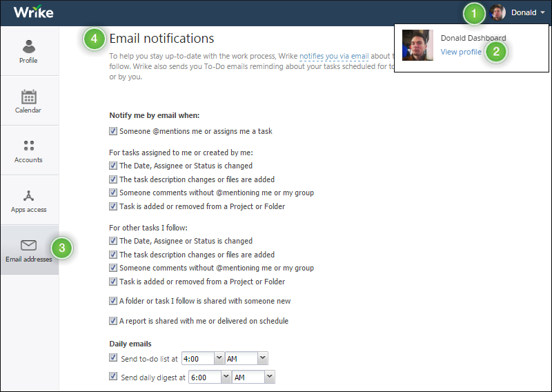Toggle 'Someone @mentions me or assigns me a task'
The height and width of the screenshot is (392, 552).
point(113,131)
